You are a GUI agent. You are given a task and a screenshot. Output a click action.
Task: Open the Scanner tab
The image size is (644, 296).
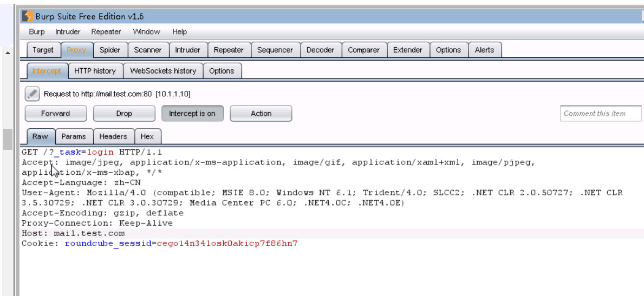pyautogui.click(x=148, y=50)
